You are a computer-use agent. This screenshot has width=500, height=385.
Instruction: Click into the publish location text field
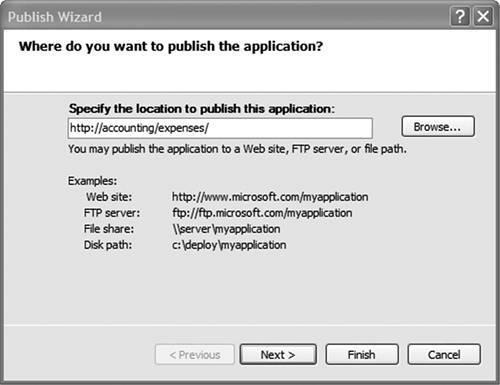click(220, 128)
